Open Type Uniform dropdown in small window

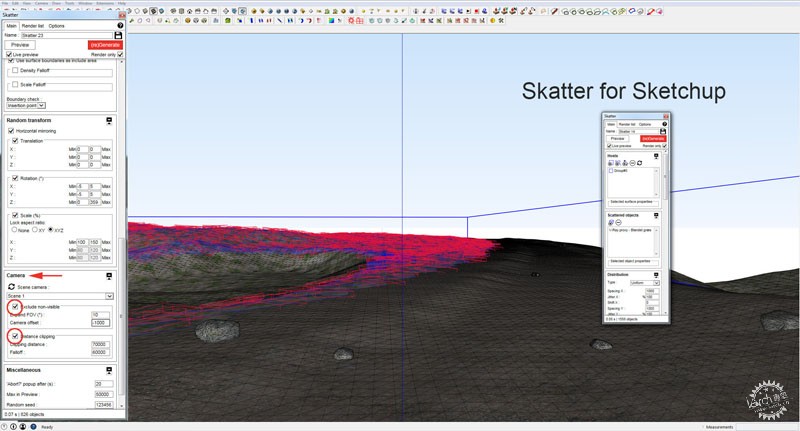coord(644,283)
